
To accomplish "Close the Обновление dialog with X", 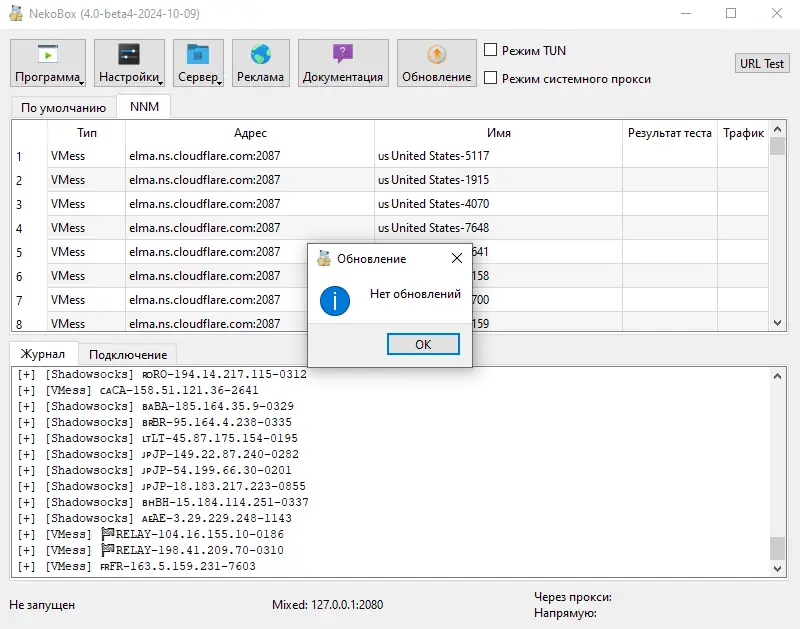I will tap(457, 258).
